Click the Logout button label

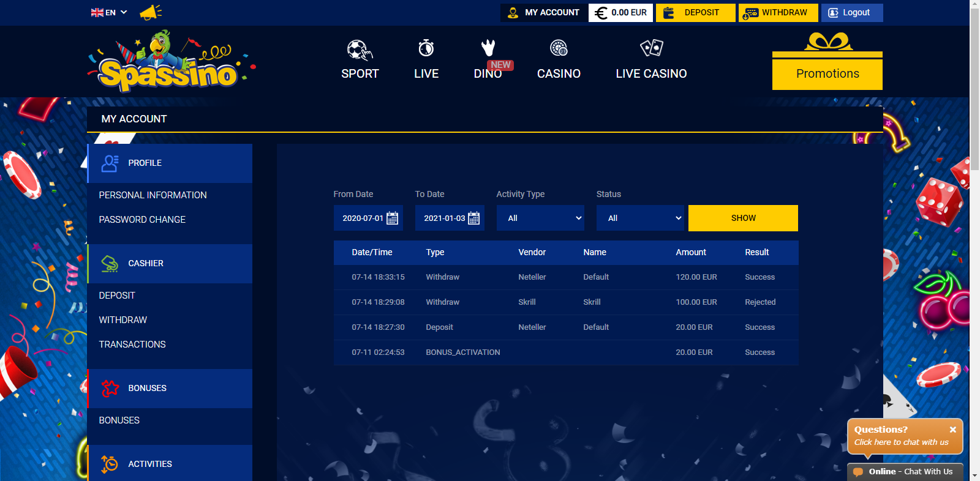pos(856,12)
